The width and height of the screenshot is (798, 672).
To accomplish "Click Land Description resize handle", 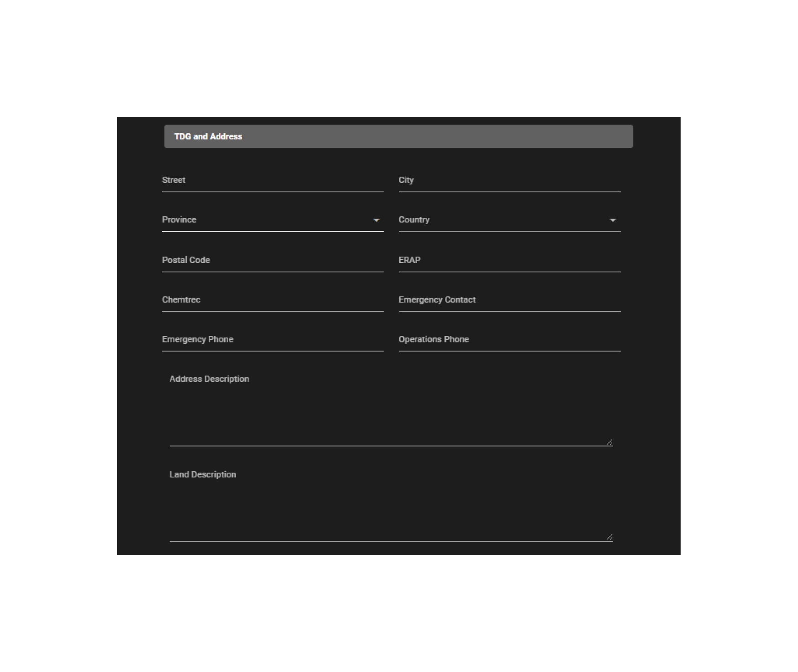I will (609, 537).
